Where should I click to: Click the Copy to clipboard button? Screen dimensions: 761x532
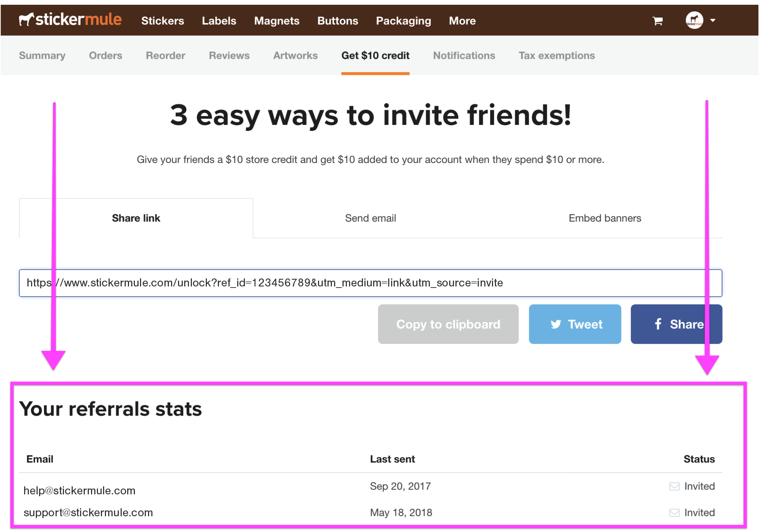point(448,324)
